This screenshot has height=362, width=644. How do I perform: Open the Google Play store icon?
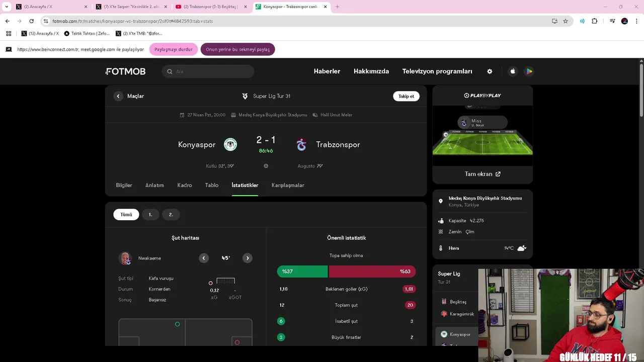(x=529, y=71)
